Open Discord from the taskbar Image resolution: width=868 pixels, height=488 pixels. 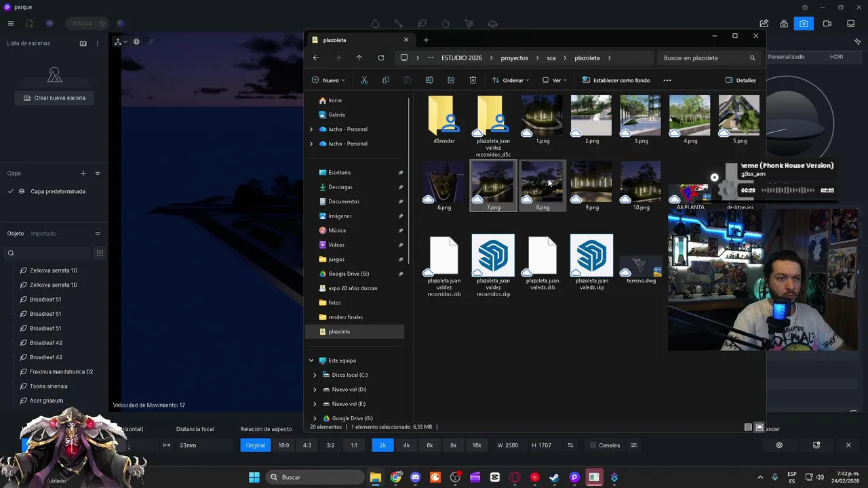416,477
